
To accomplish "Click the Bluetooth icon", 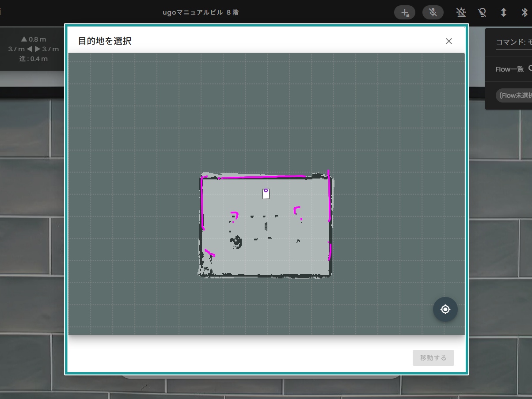I will point(525,12).
